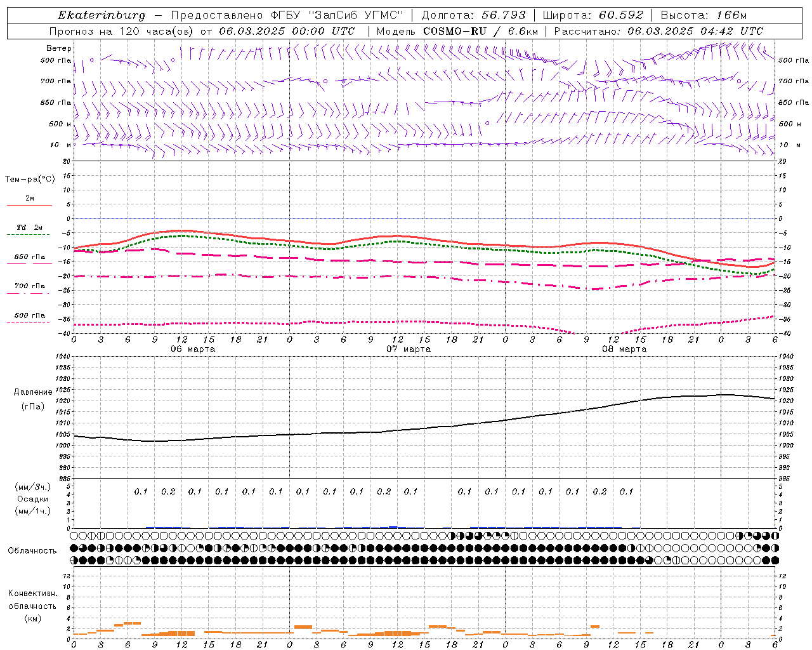Screen dimensions: 812x650
Task: Click the 07 марта date label
Action: 409,349
